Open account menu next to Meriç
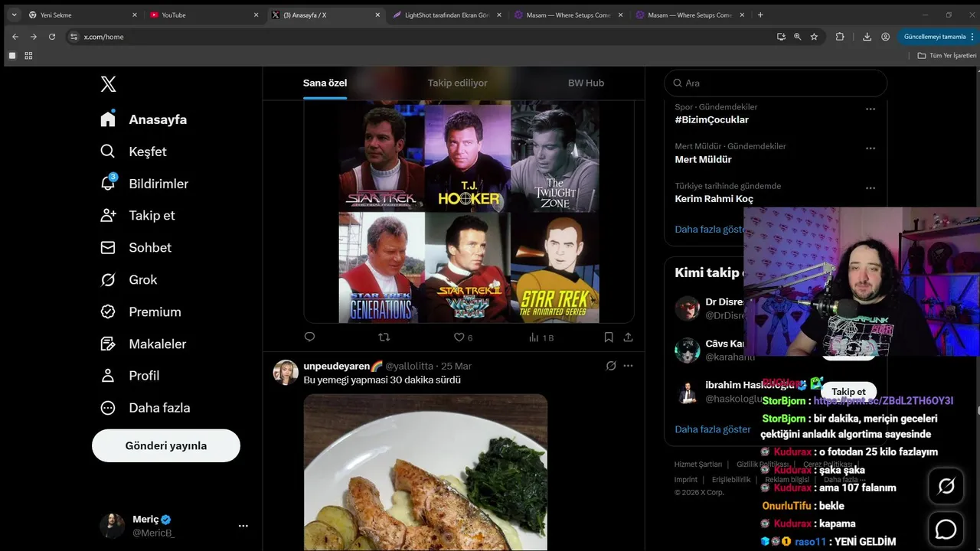Screen dimensions: 980x551 [x=243, y=526]
